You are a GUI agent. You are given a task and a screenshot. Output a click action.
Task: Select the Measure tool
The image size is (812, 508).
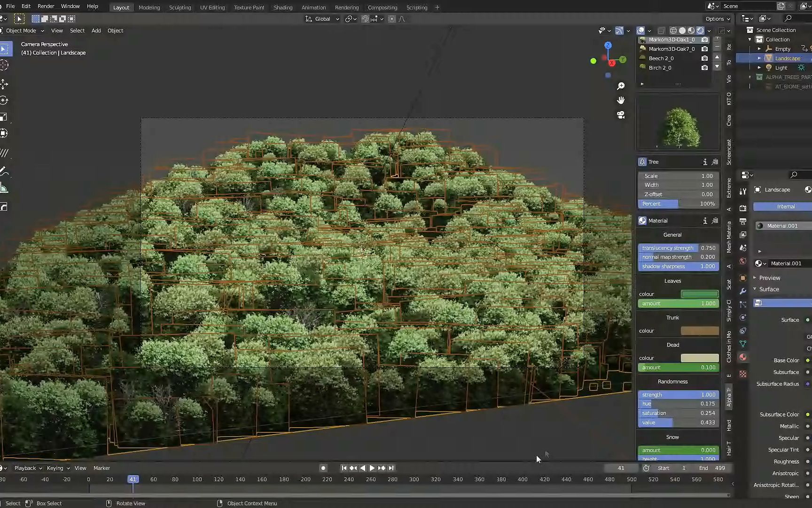tap(5, 187)
